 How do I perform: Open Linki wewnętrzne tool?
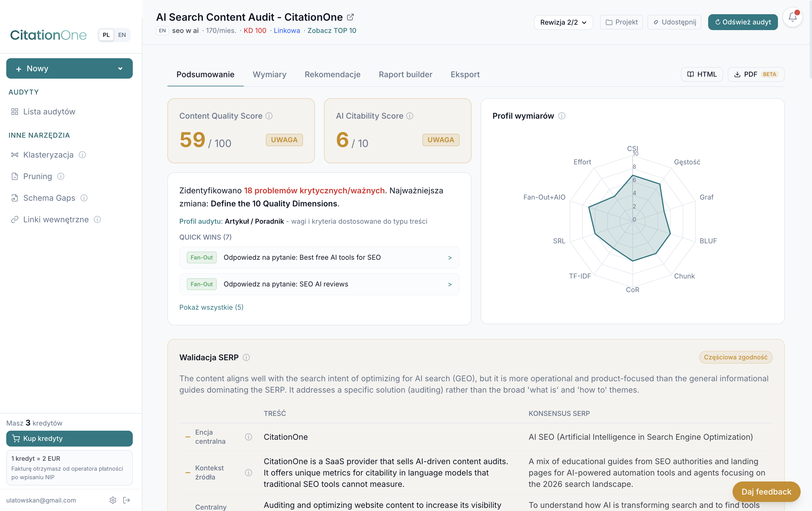point(56,219)
